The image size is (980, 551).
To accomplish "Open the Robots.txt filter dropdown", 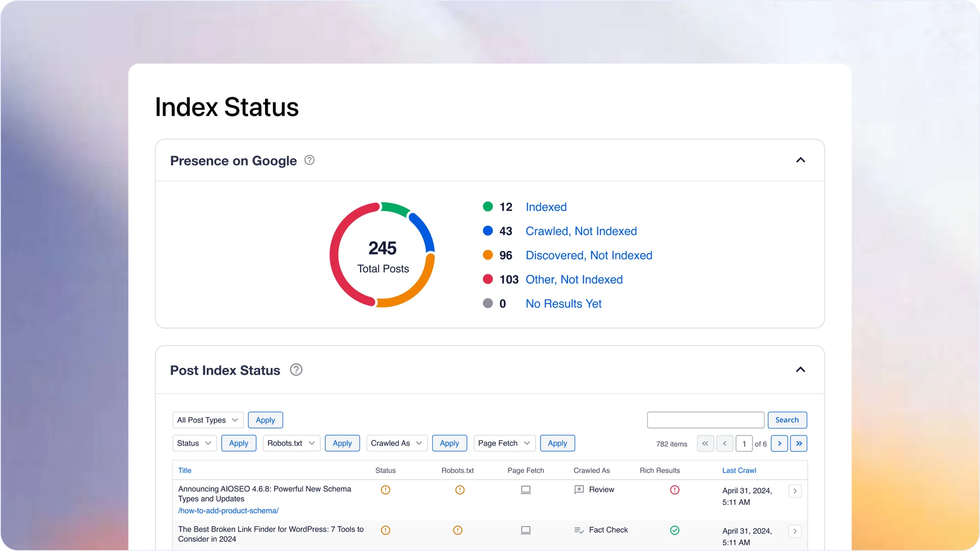I will [x=291, y=443].
